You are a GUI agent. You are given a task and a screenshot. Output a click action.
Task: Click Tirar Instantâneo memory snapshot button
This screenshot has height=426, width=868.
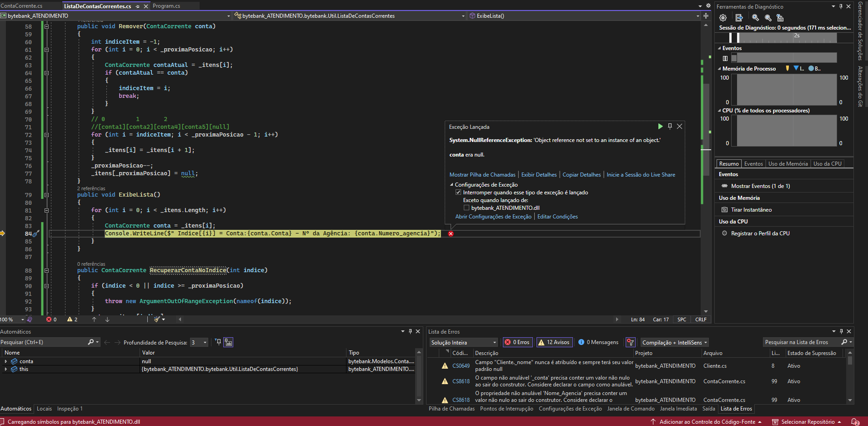751,210
